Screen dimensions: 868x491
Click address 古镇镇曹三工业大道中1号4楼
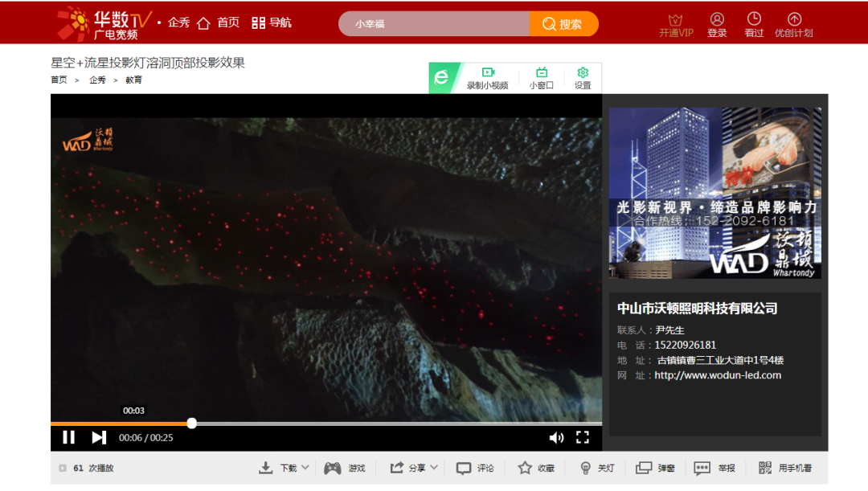(720, 360)
